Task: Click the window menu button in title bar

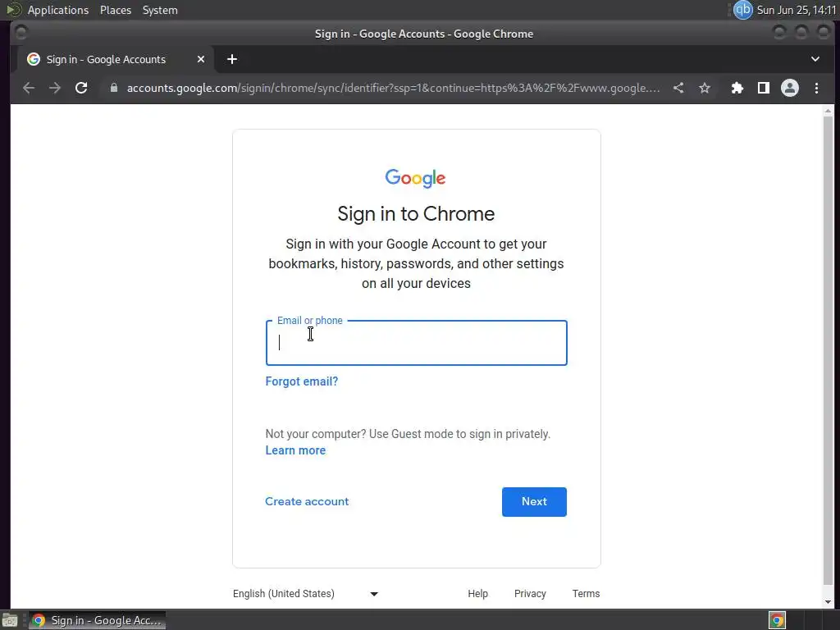Action: pos(21,33)
